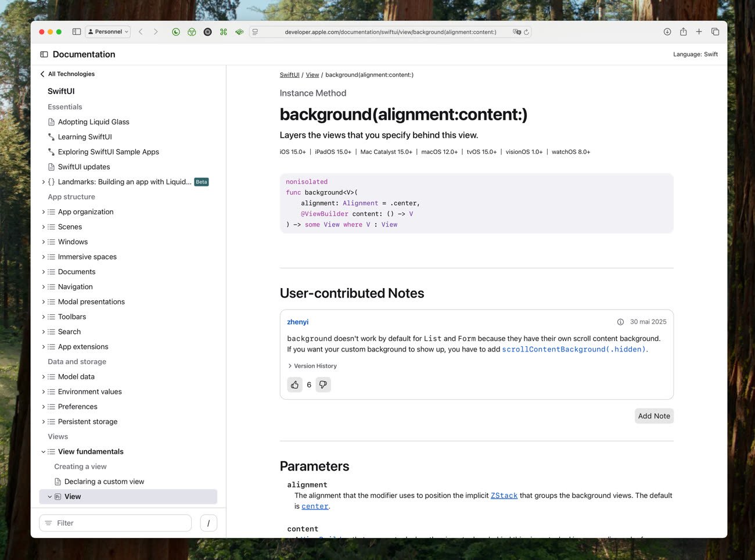The image size is (755, 560).
Task: Open center alignment link
Action: tap(315, 507)
